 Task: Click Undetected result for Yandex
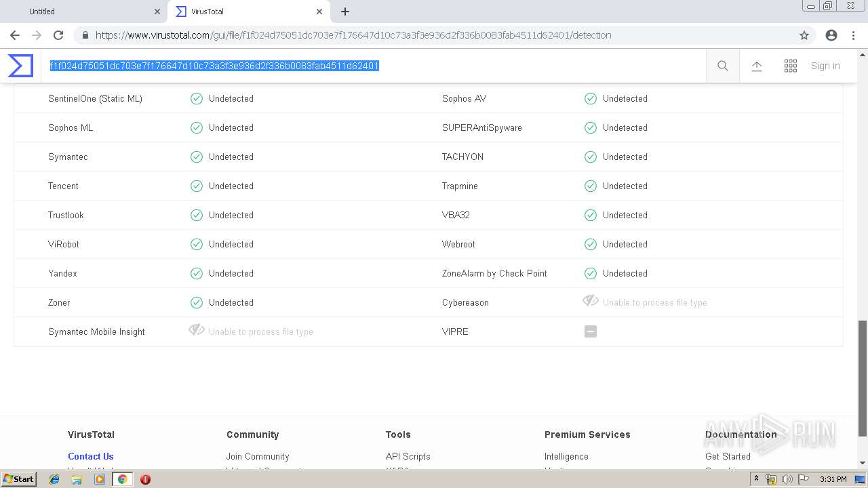click(231, 273)
